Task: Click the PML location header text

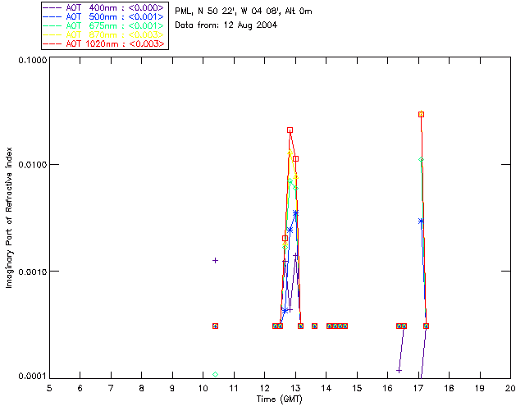Action: pos(244,11)
